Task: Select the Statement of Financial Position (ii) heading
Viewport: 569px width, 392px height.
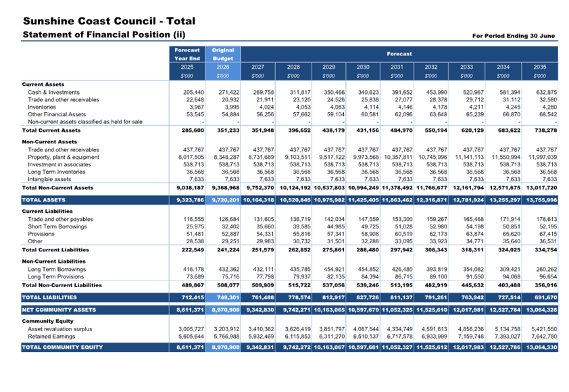Action: click(x=103, y=34)
